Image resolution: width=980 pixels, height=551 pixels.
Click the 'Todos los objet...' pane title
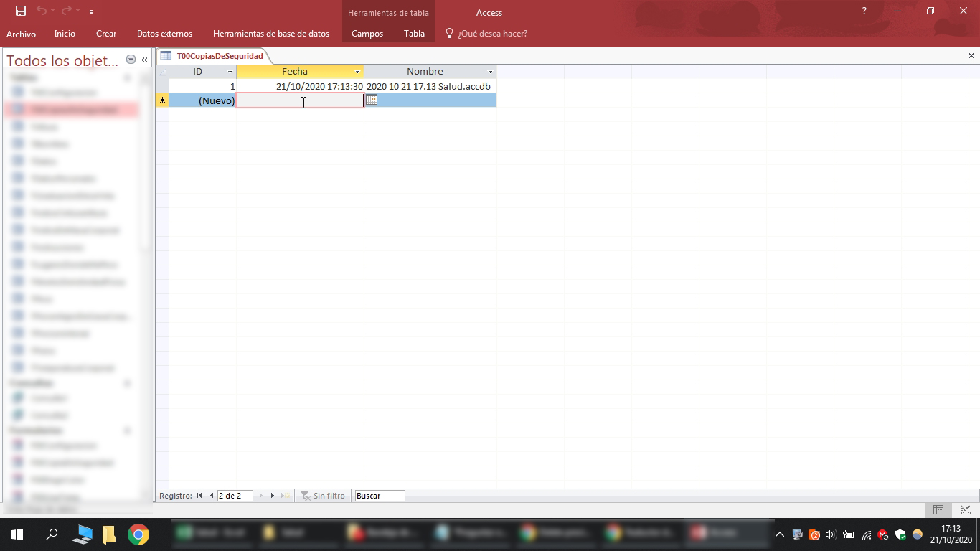point(62,61)
